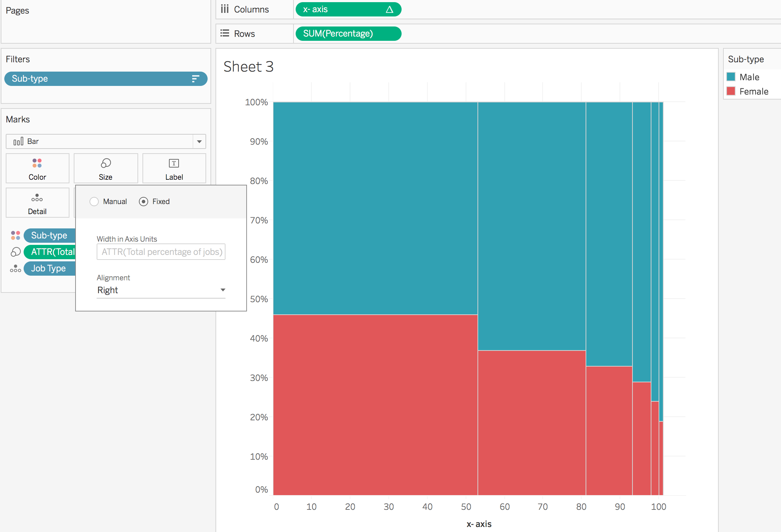Click the Columns shelf label

click(x=251, y=10)
